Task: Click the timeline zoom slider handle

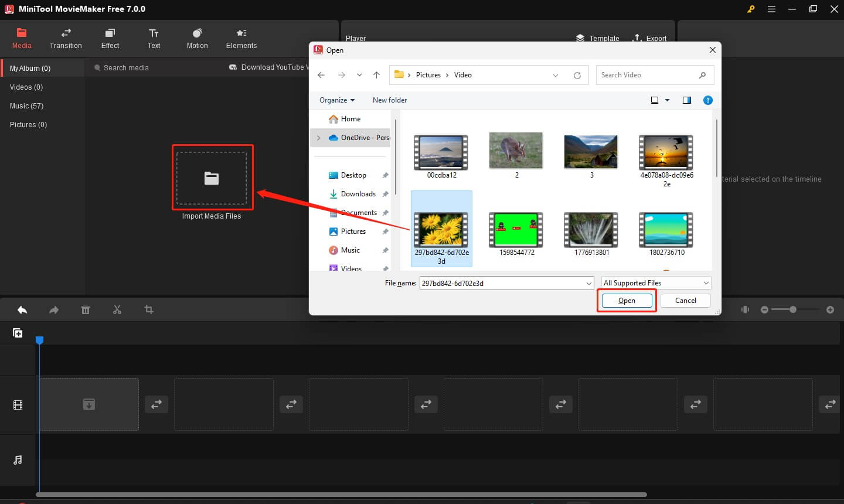Action: pos(793,309)
